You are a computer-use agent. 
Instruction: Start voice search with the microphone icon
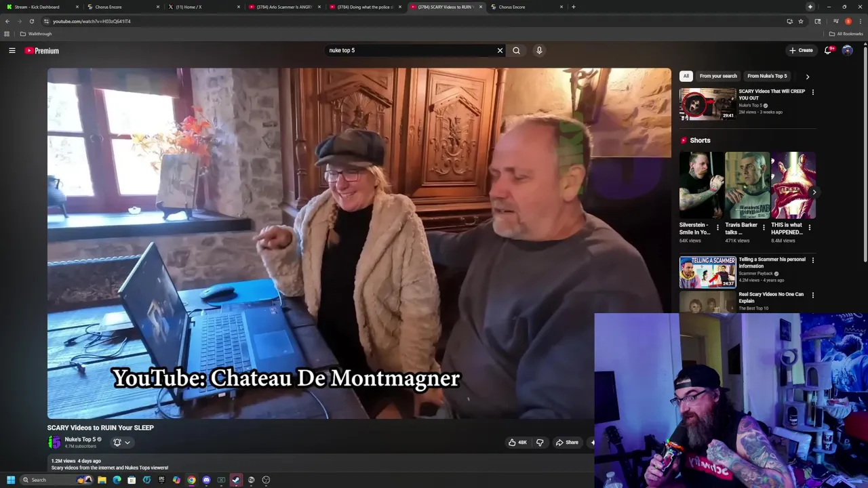539,50
